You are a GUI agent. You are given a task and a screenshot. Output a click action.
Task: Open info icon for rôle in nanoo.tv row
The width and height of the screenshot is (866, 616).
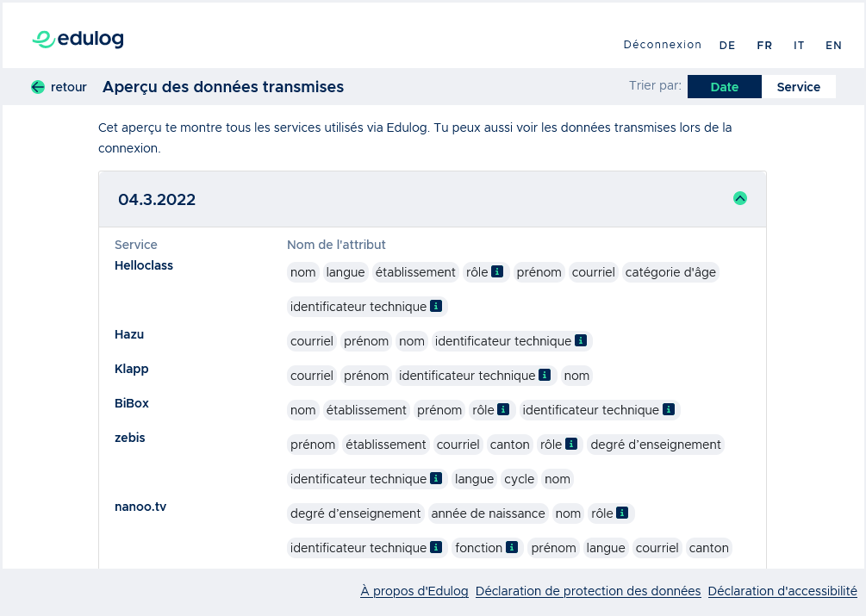click(x=622, y=513)
